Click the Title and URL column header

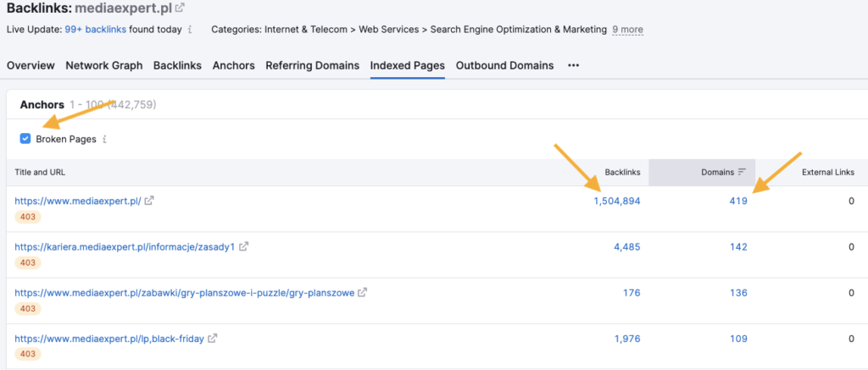click(40, 173)
